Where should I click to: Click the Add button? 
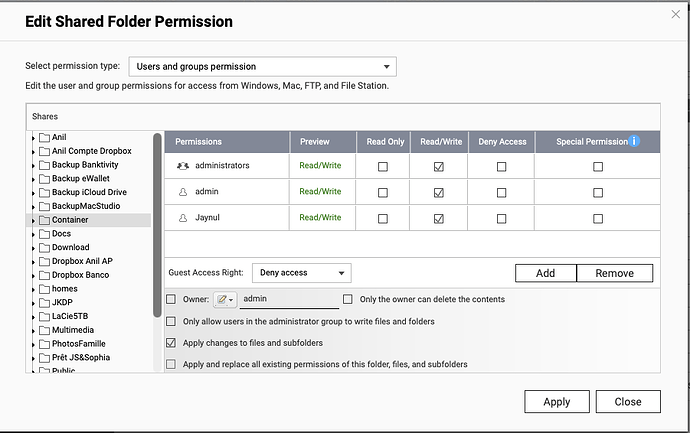(546, 273)
